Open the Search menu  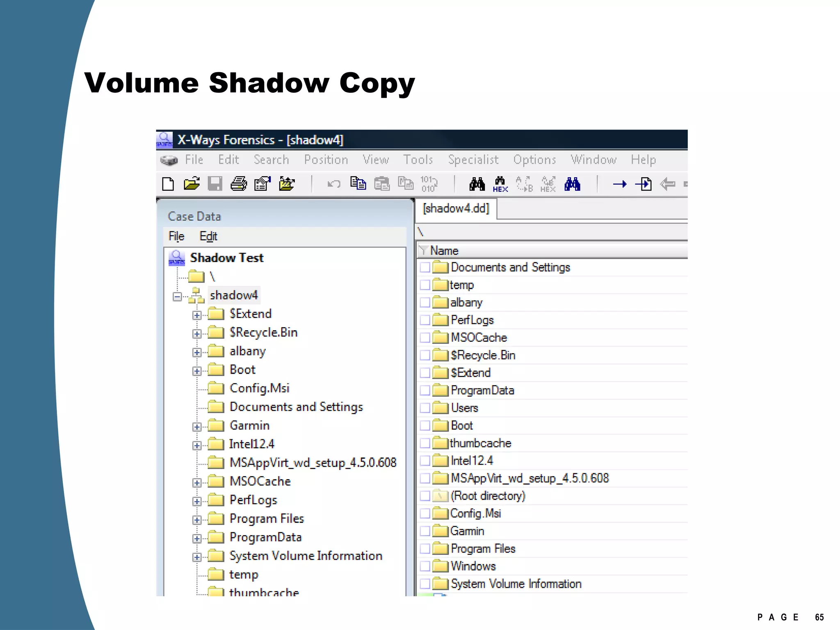pos(271,160)
